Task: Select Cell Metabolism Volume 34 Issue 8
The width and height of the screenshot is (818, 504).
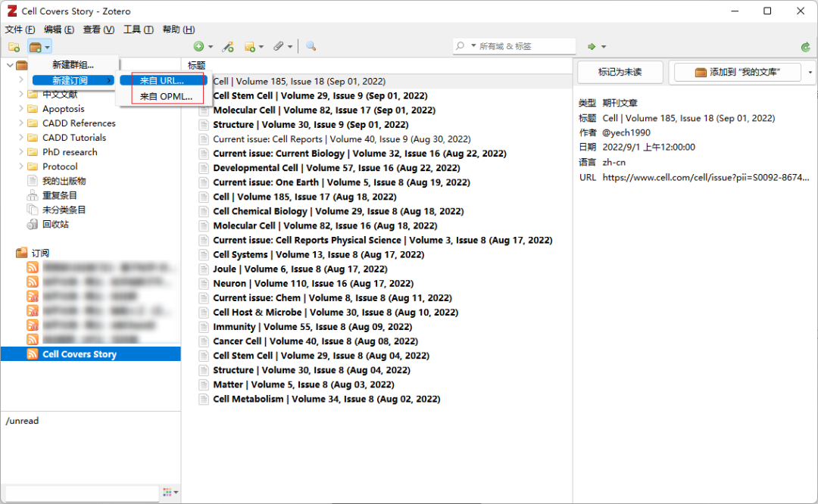Action: 326,400
